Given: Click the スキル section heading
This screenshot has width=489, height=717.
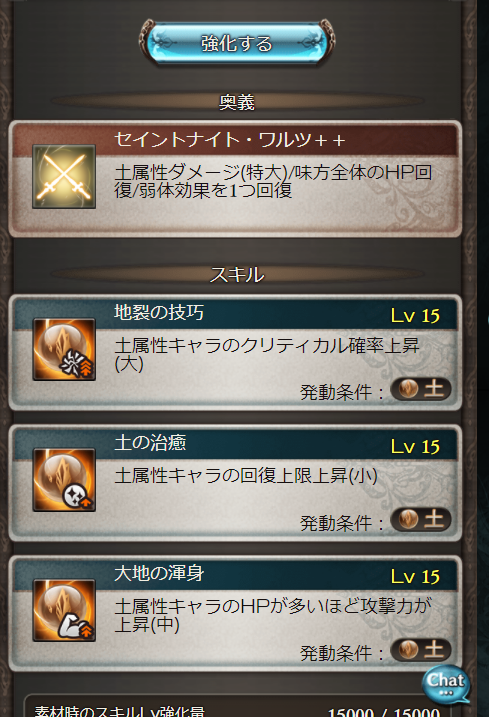Looking at the screenshot, I should (x=236, y=274).
